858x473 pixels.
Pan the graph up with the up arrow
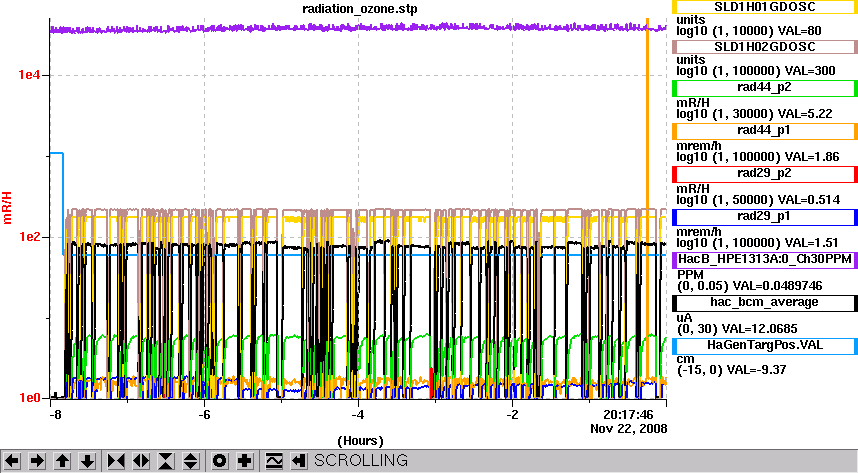coord(62,461)
